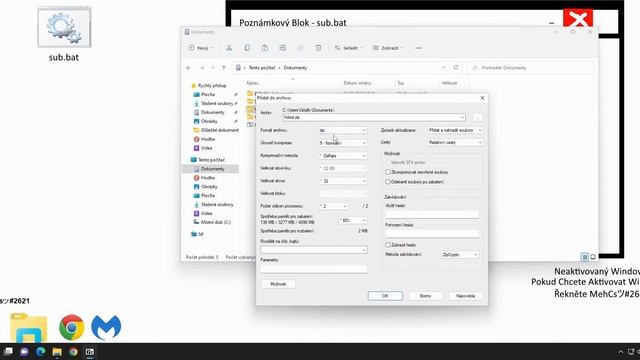Select Dulezite dokument folder in sidebar
Screen dimensions: 640x360
coord(216,130)
